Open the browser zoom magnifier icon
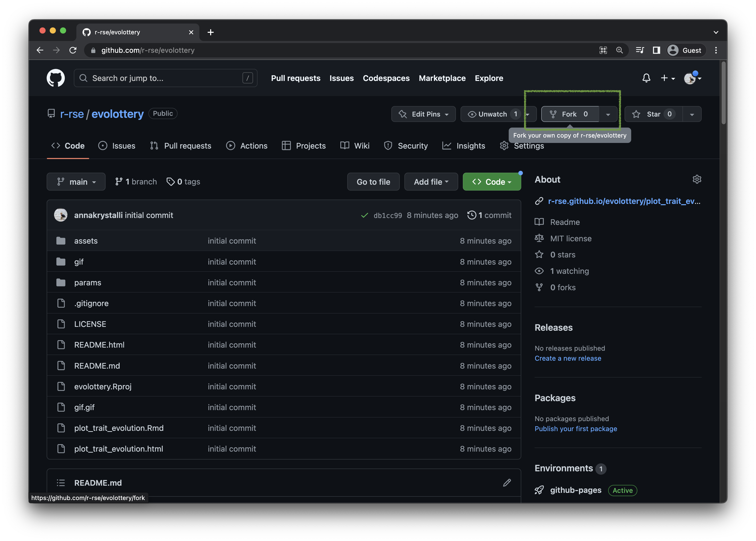 click(x=619, y=50)
